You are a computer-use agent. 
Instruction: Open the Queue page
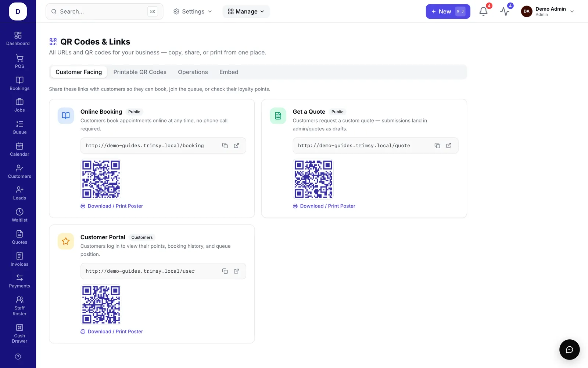[x=19, y=127]
